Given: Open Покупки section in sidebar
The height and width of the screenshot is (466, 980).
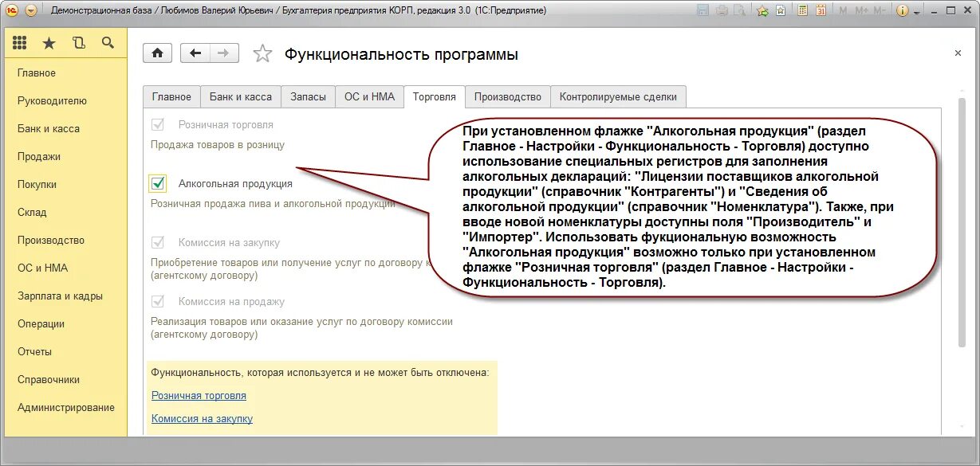Looking at the screenshot, I should 37,184.
